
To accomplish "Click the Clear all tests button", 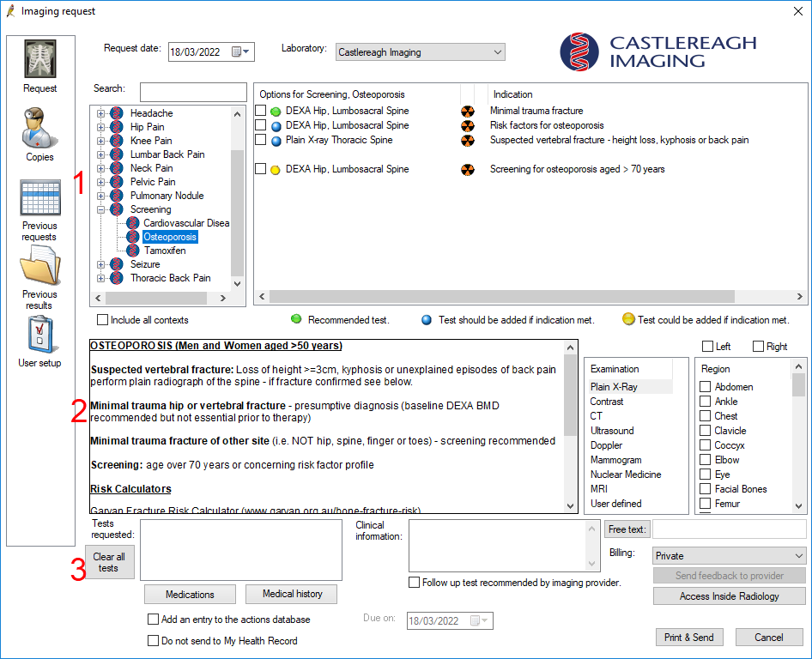I will [x=109, y=562].
